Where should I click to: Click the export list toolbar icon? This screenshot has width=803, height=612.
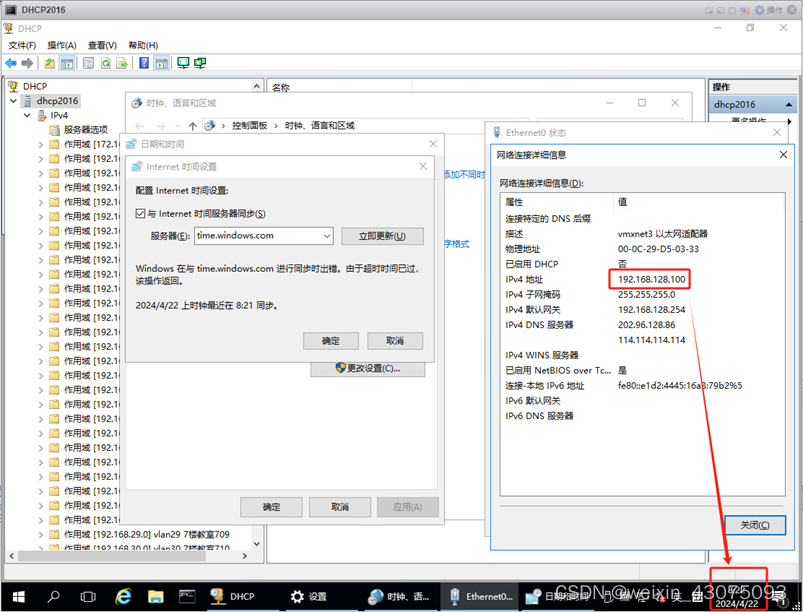point(122,63)
